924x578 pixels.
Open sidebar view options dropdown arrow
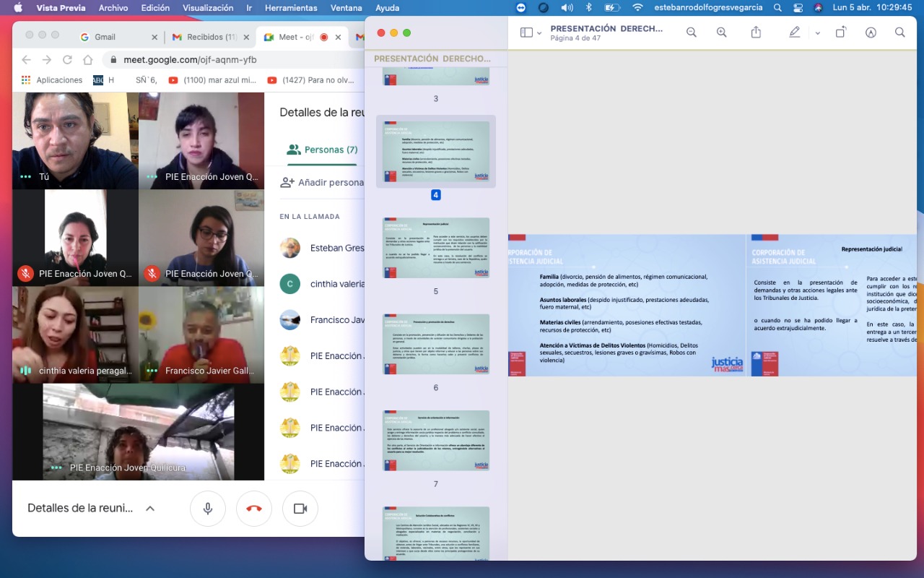[x=539, y=33]
